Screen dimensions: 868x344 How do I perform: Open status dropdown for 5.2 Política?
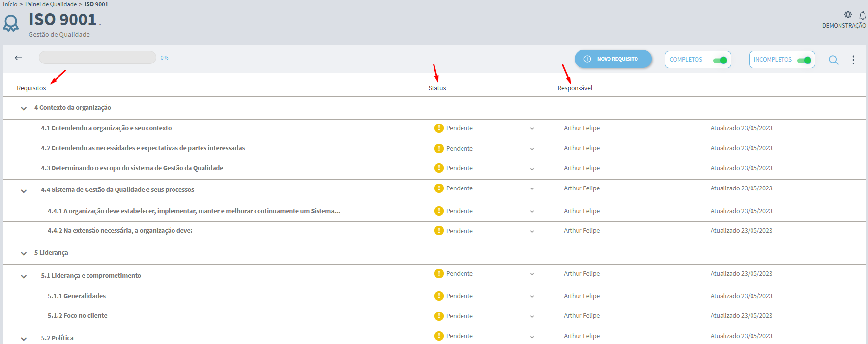click(532, 337)
